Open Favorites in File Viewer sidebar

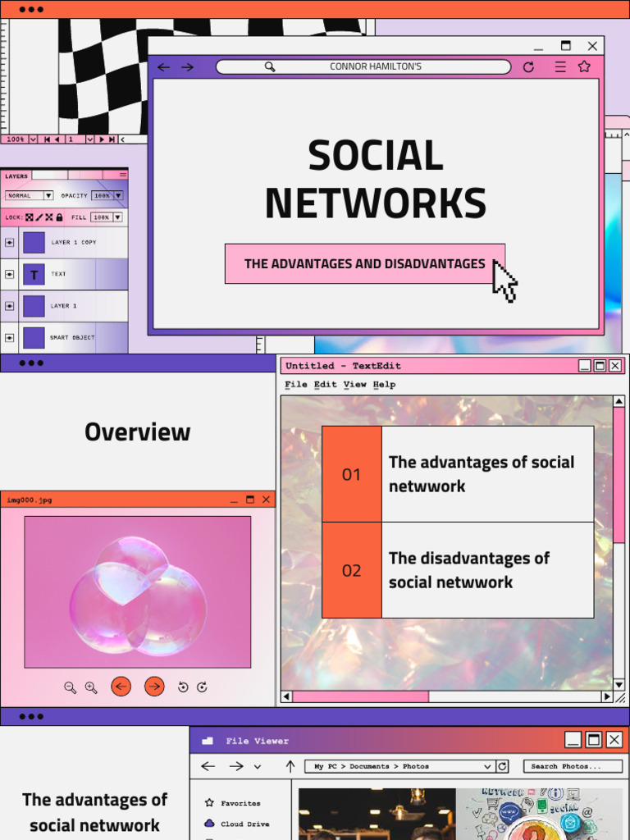pyautogui.click(x=233, y=802)
